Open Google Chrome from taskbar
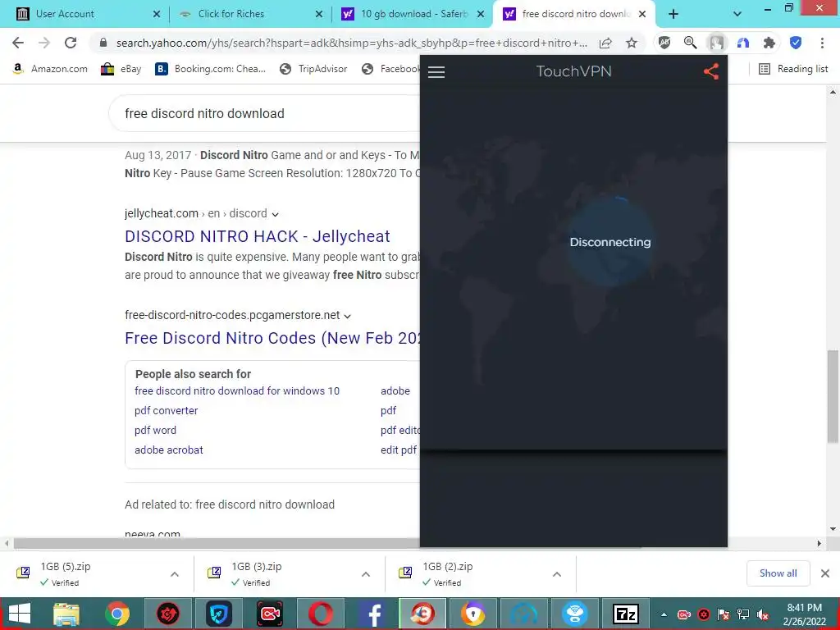This screenshot has width=840, height=630. pyautogui.click(x=117, y=614)
